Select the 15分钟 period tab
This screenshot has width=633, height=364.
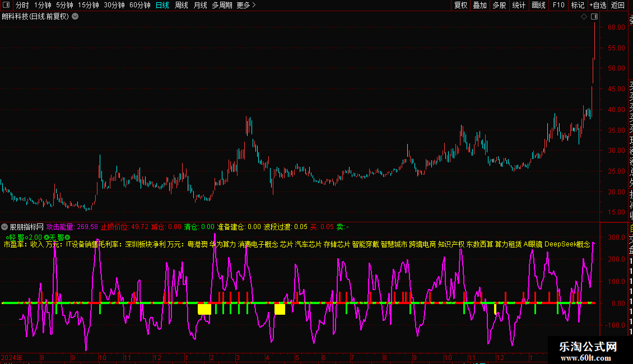[x=89, y=5]
